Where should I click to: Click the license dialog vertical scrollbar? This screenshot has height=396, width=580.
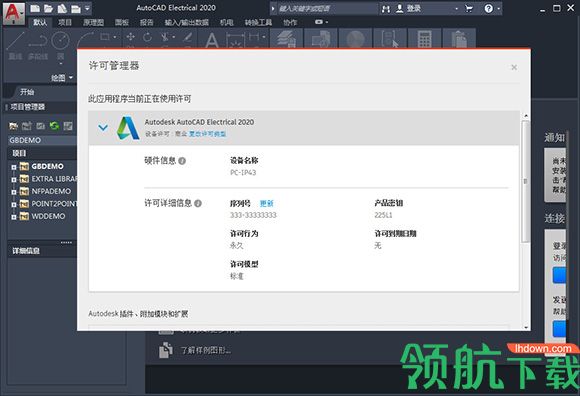click(525, 181)
